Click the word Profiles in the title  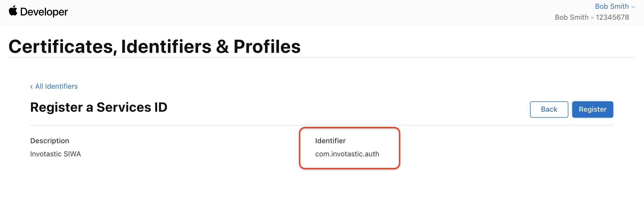[267, 46]
